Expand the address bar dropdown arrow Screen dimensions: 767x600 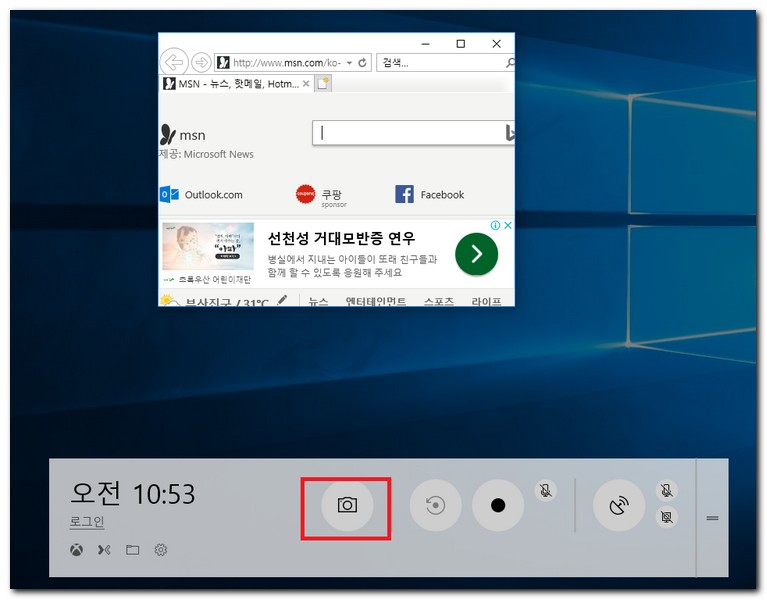coord(349,63)
